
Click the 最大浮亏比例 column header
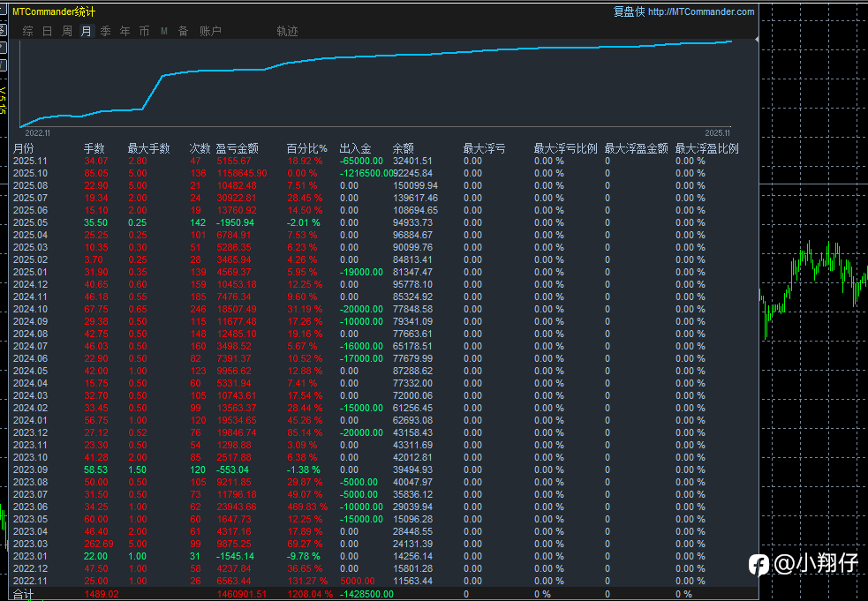(565, 148)
